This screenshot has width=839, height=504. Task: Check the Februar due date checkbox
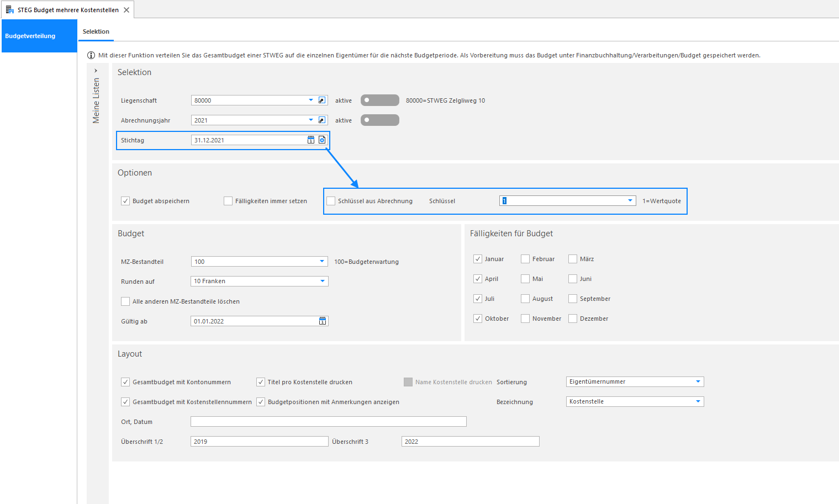click(525, 259)
